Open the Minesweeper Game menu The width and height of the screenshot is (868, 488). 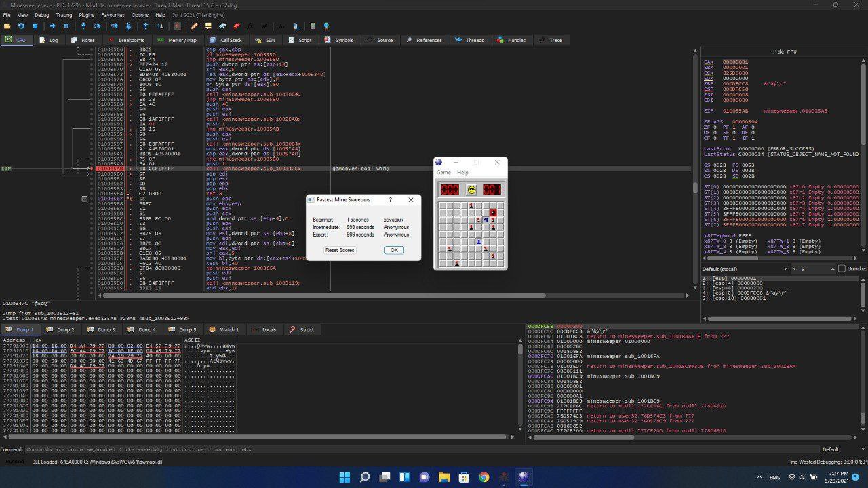(443, 172)
